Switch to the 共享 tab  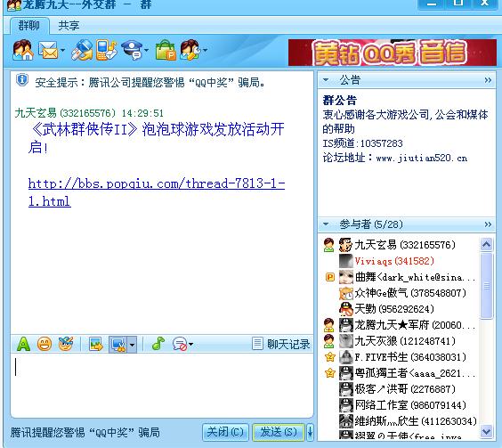click(x=69, y=25)
